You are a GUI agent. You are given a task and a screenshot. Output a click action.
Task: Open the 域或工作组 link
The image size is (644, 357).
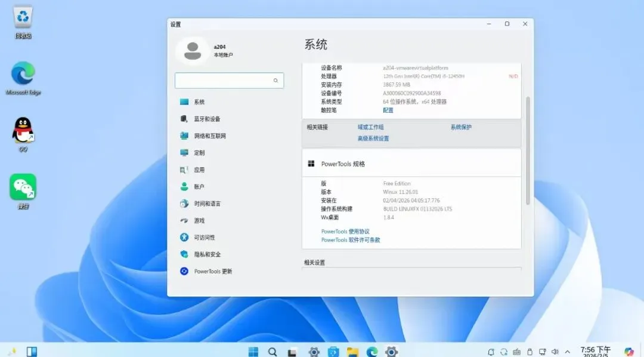[370, 127]
